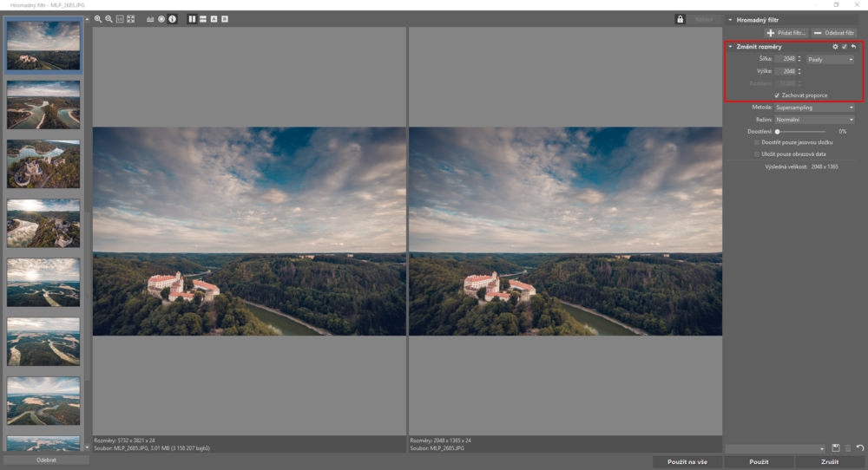Toggle Zachovat proporce checkbox
The height and width of the screenshot is (470, 868).
(x=777, y=95)
